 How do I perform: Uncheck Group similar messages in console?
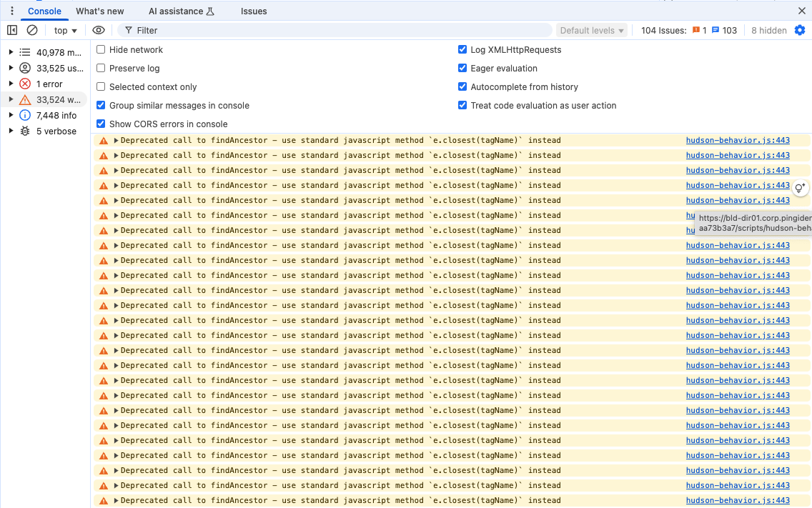(x=101, y=105)
